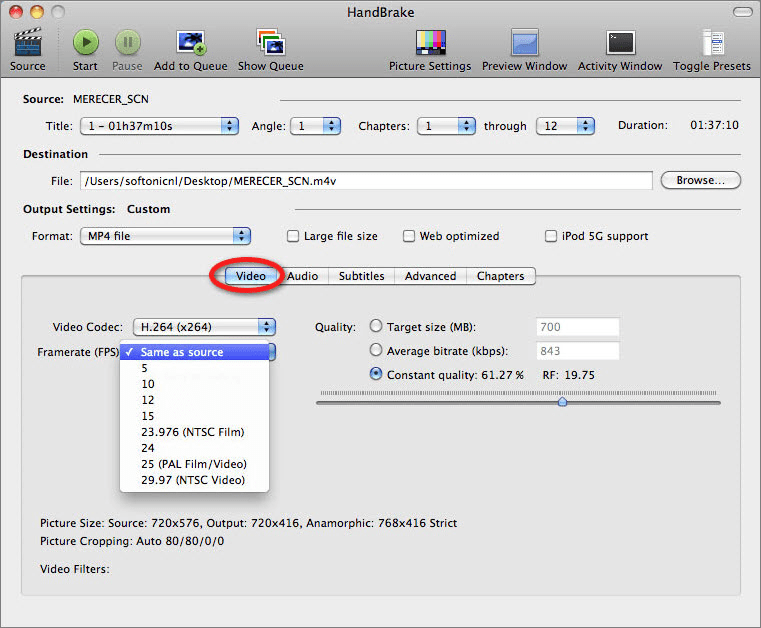Viewport: 761px width, 628px height.
Task: Open the Preview Window icon
Action: 524,42
